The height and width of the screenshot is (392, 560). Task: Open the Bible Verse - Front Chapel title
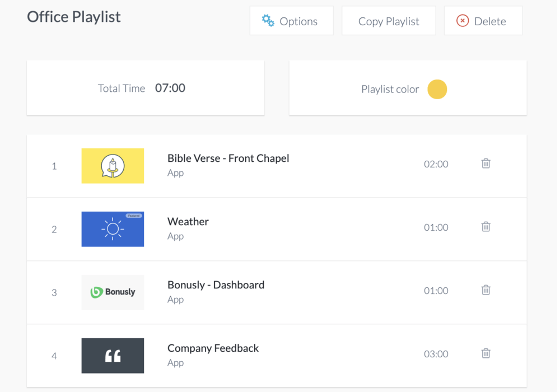tap(228, 158)
